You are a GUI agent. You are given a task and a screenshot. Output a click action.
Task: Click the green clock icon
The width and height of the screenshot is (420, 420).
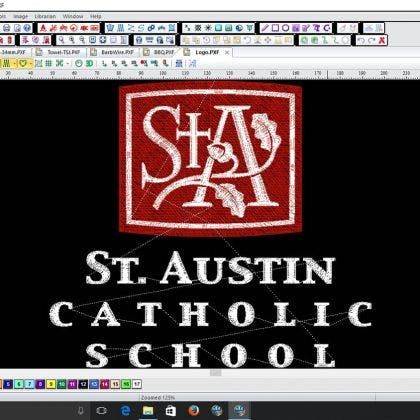(79, 63)
